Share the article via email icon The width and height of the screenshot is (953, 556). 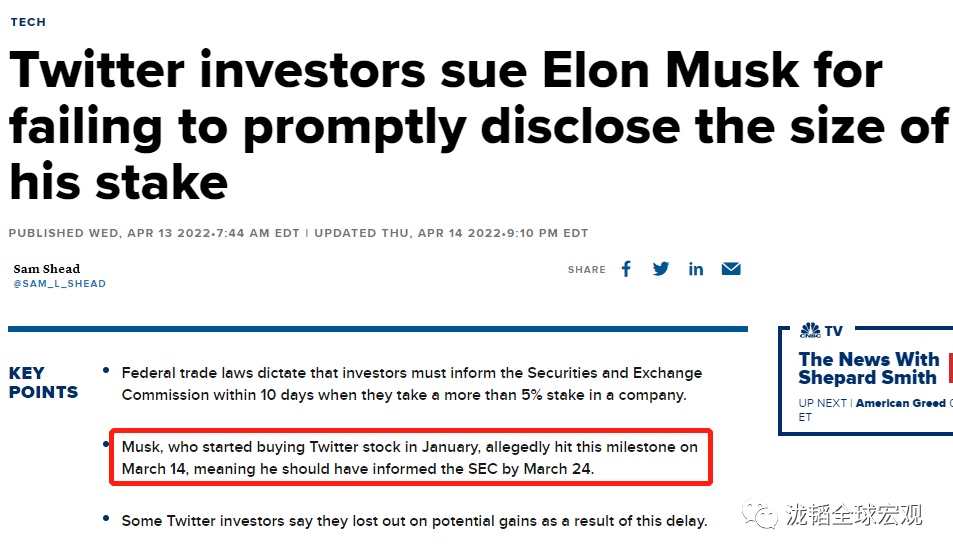tap(731, 269)
